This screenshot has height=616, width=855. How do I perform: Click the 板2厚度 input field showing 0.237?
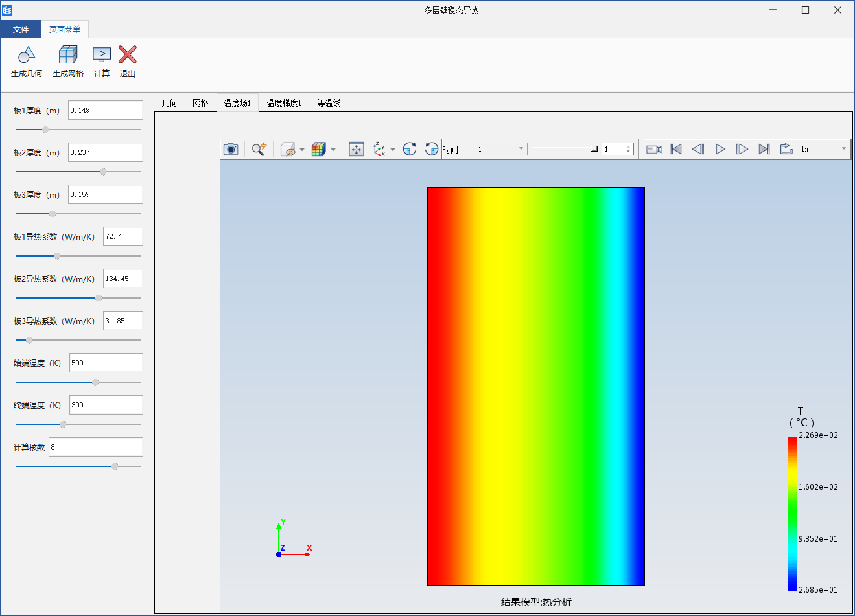[106, 152]
